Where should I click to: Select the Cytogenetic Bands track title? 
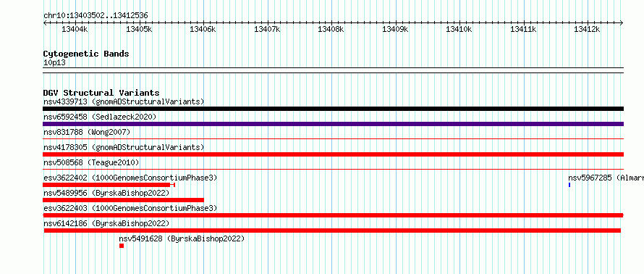[86, 54]
